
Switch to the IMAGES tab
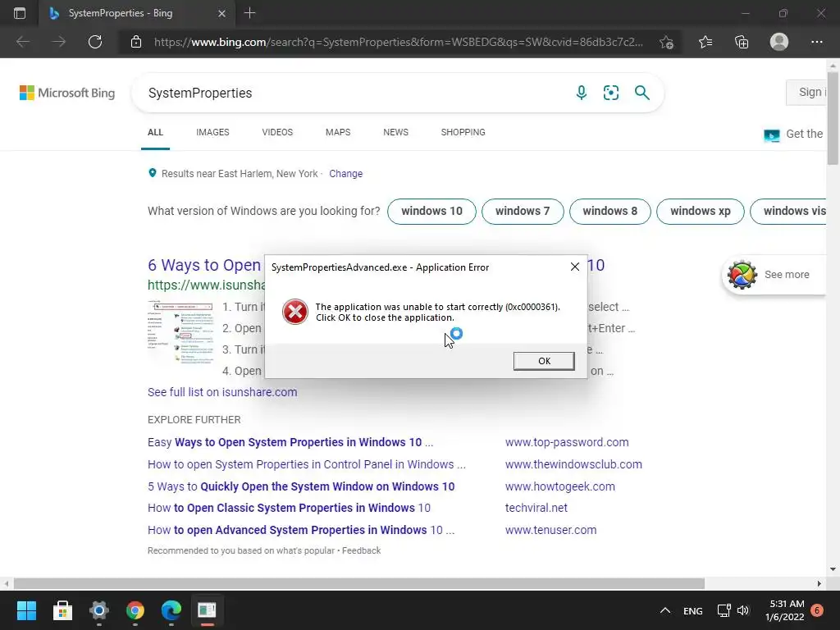click(212, 132)
